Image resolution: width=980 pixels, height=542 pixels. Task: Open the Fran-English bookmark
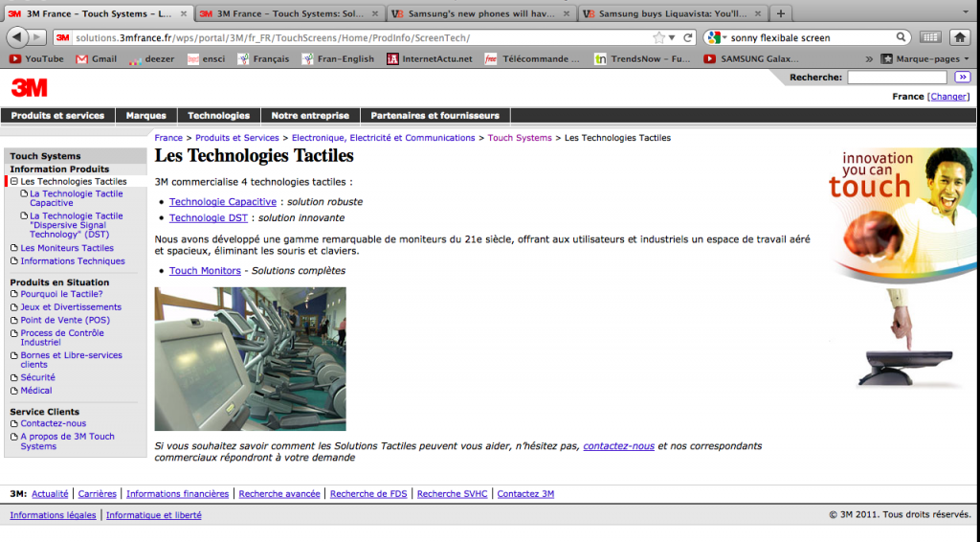338,58
